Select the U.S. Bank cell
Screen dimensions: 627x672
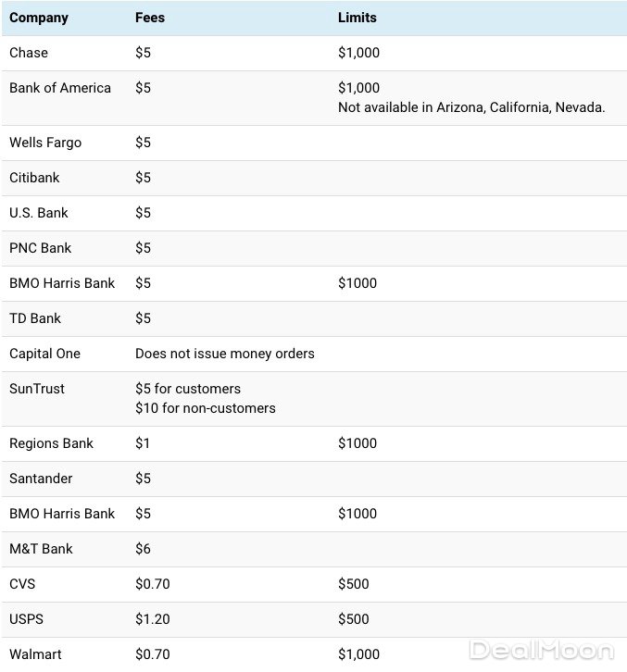point(39,213)
